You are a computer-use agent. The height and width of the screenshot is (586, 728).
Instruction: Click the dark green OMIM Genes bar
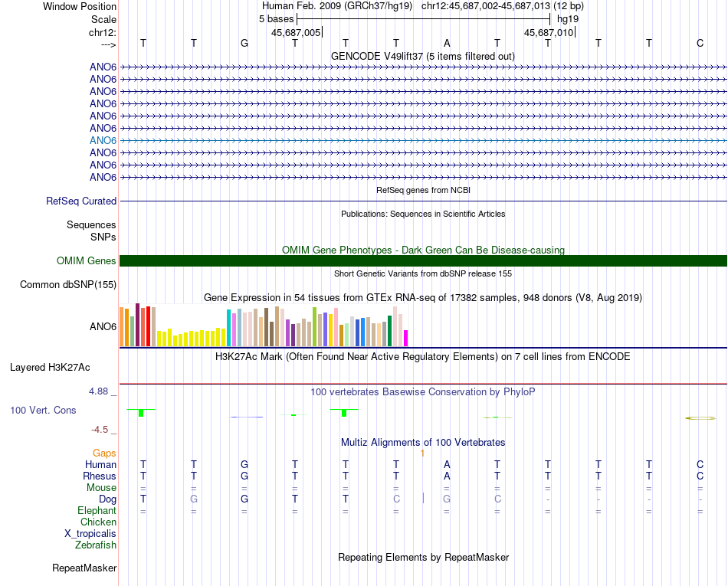pos(424,260)
